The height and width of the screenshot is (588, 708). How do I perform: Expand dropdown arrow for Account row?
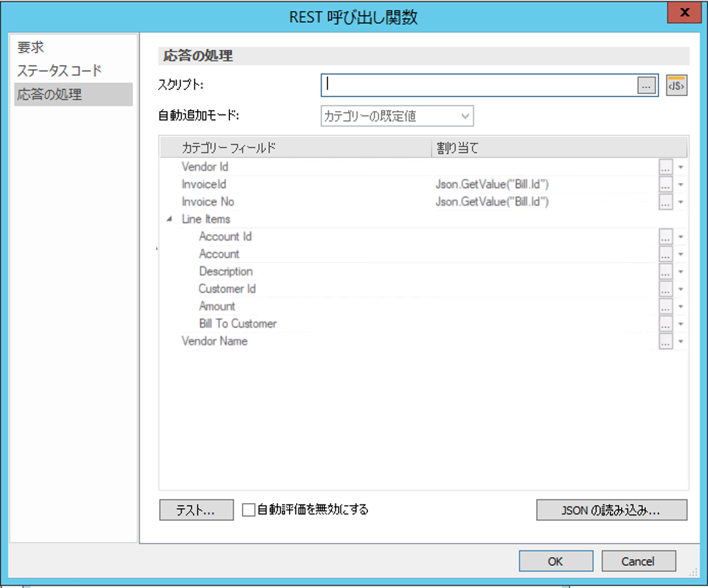point(681,255)
